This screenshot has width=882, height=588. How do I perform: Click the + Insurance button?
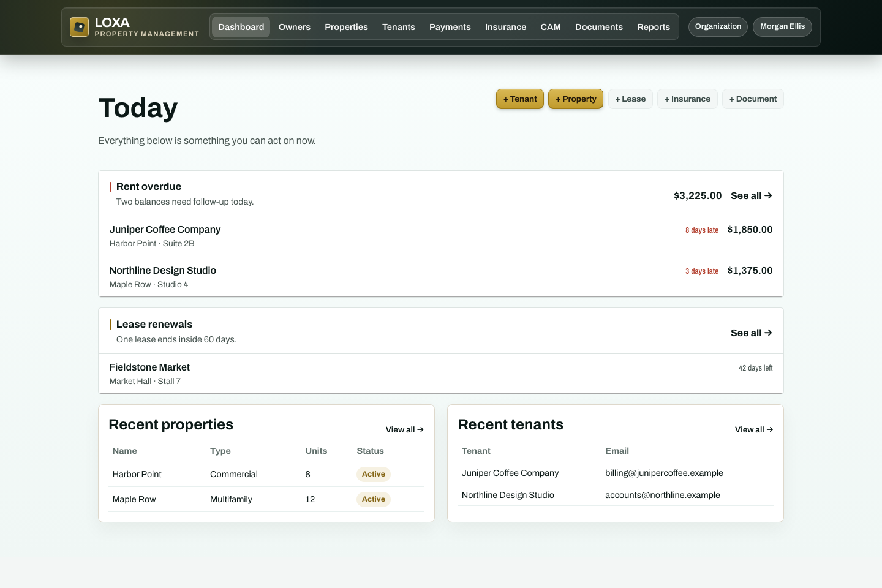687,99
